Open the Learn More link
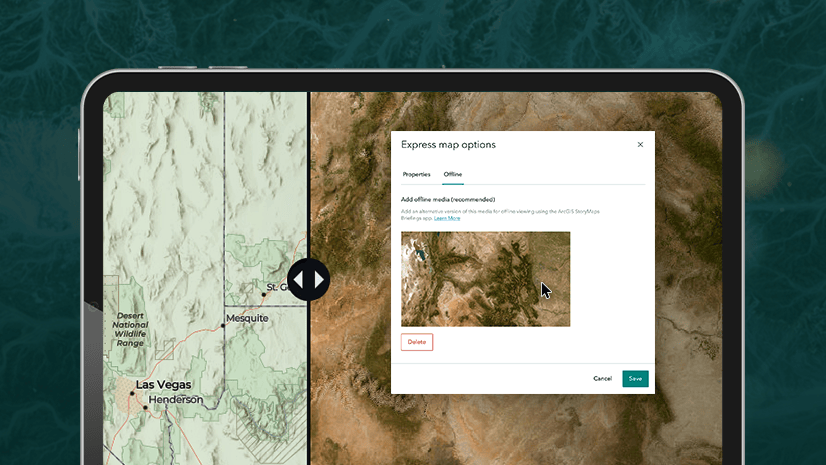826x465 pixels. tap(447, 218)
